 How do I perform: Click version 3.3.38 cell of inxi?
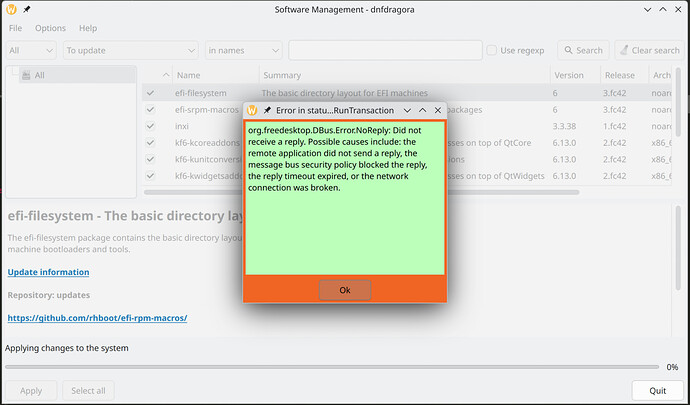pos(565,126)
